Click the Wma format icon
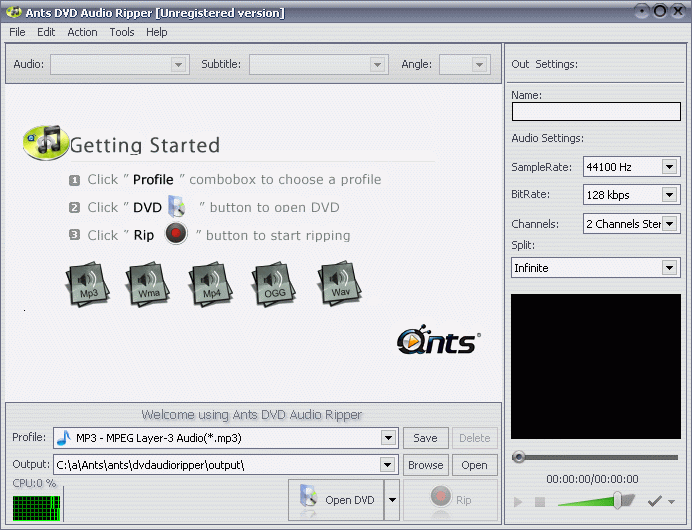Image resolution: width=692 pixels, height=530 pixels. [x=148, y=284]
